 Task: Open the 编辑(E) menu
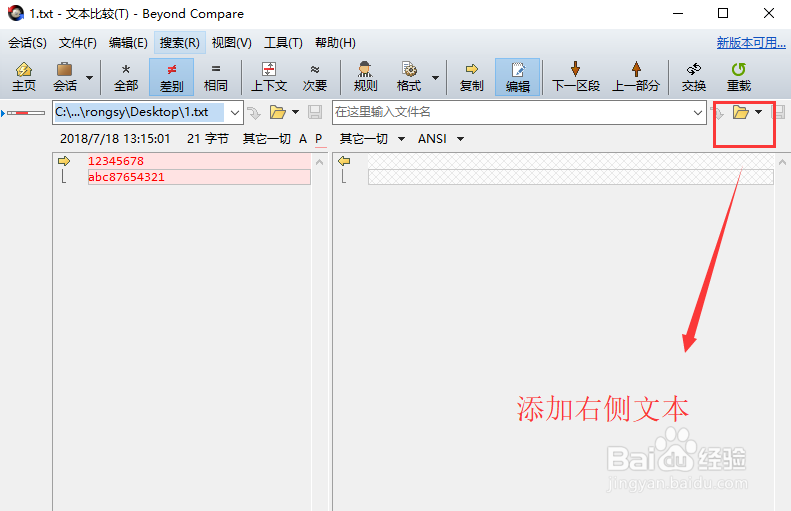[128, 43]
